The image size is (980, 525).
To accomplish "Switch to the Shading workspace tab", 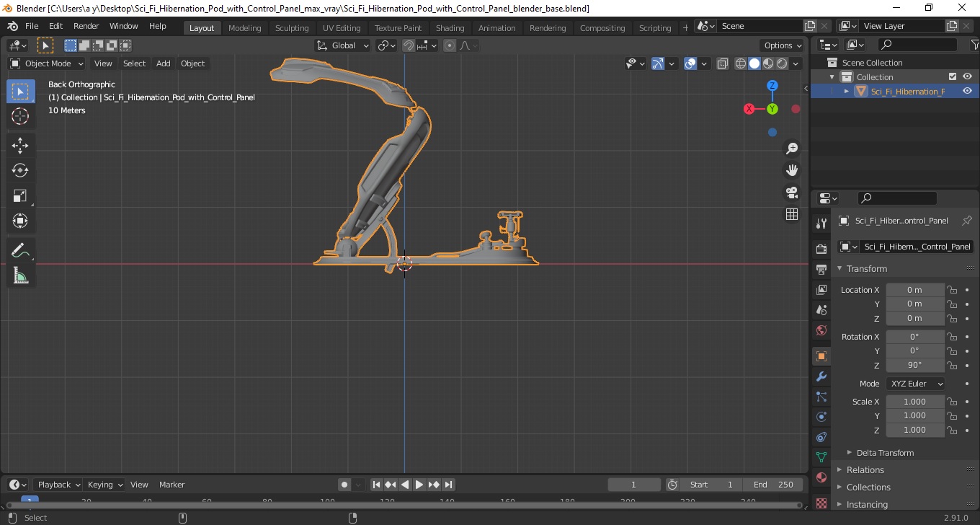I will pyautogui.click(x=450, y=28).
